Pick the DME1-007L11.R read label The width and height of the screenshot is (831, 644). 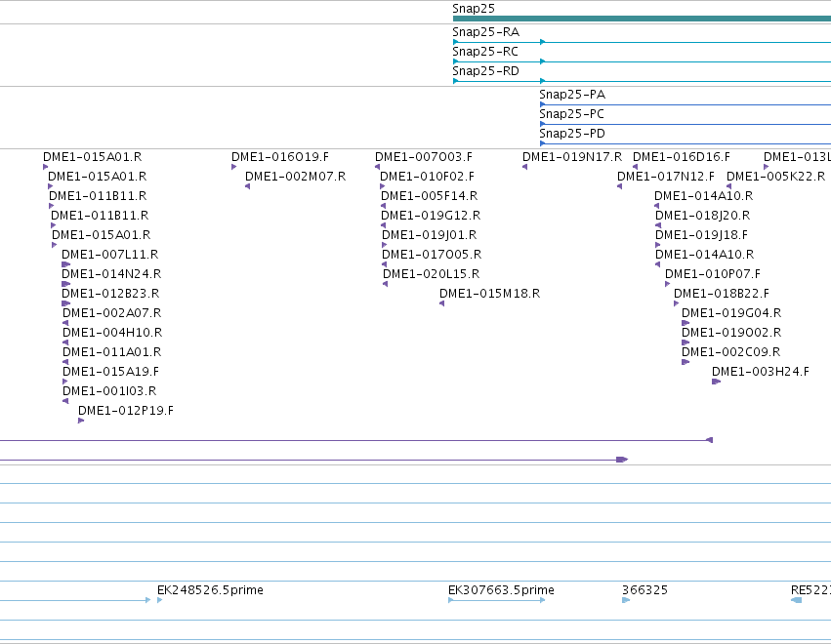[110, 255]
